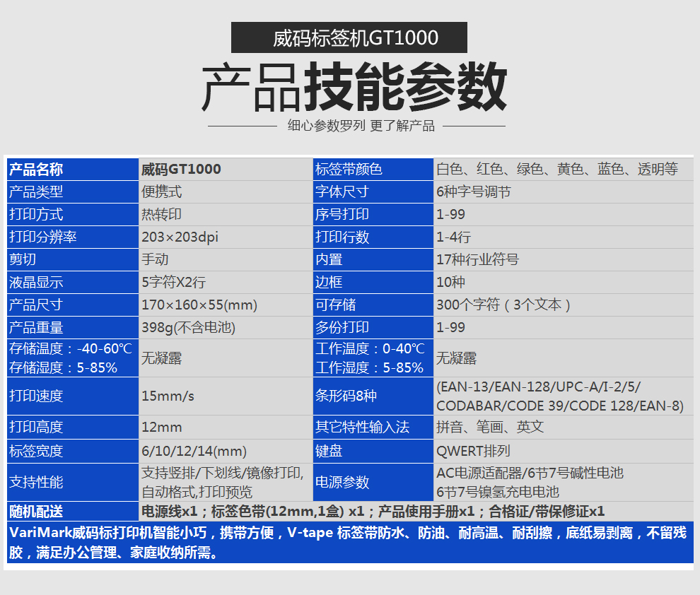Click the 威码标签机GT1000 title banner
Image resolution: width=700 pixels, height=595 pixels.
[349, 37]
